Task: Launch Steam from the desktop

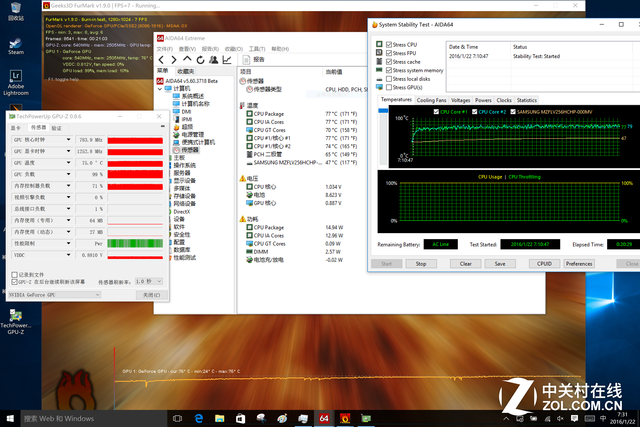Action: (16, 46)
